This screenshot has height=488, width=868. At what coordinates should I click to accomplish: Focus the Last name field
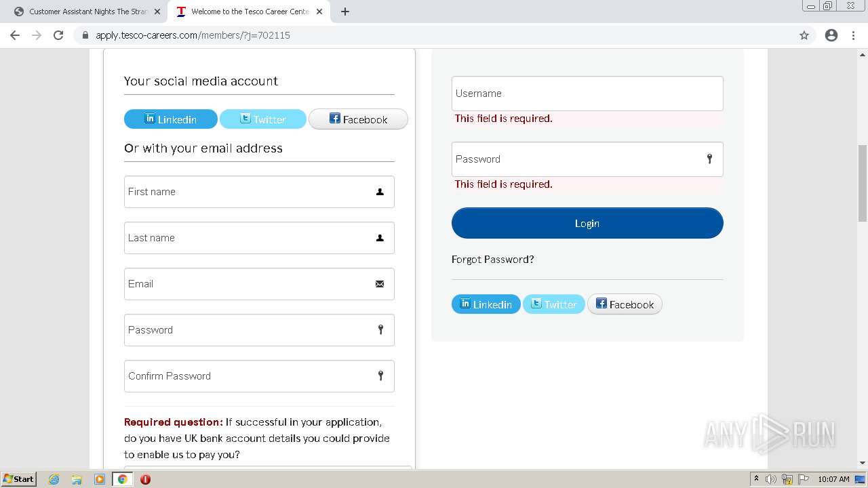coord(259,238)
